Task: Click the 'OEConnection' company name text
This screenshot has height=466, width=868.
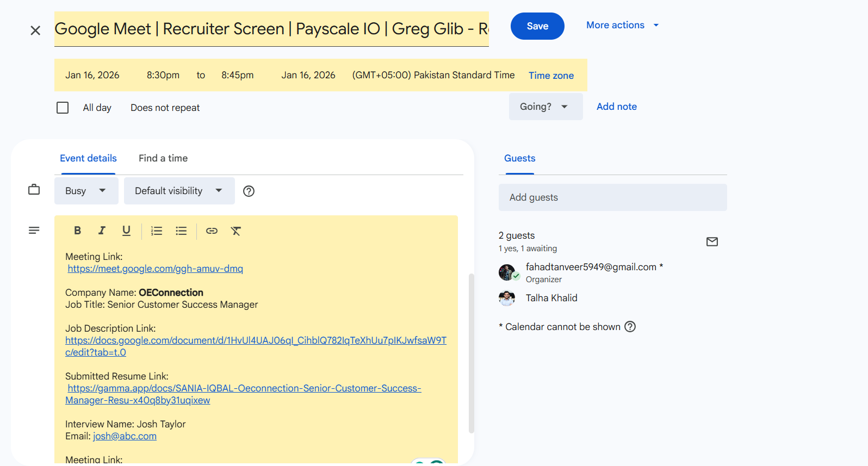Action: pos(171,293)
